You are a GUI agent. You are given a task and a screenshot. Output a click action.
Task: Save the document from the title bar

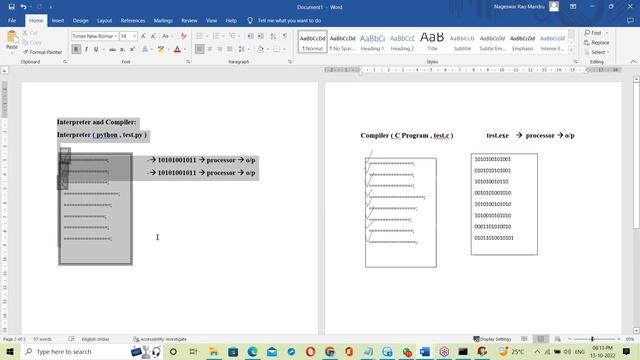[11, 7]
